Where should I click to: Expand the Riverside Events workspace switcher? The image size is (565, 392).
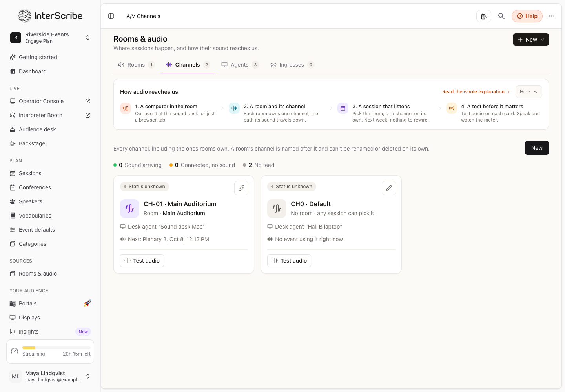coord(50,38)
